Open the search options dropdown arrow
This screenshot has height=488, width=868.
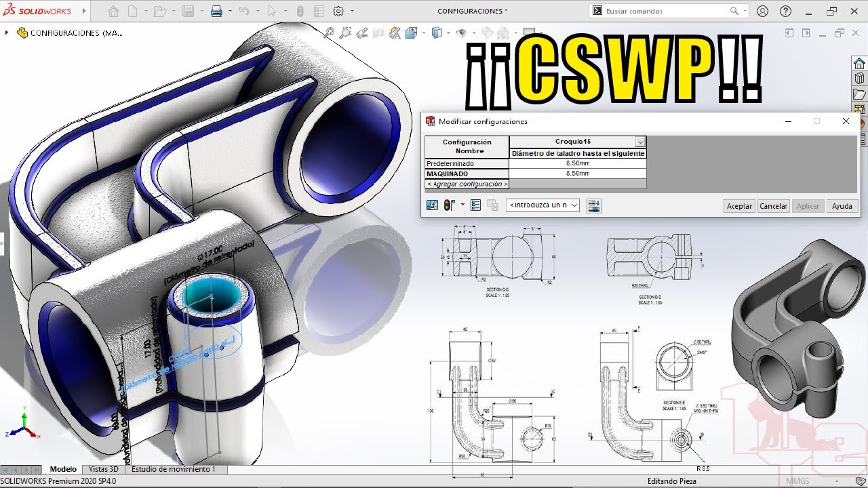tap(745, 11)
